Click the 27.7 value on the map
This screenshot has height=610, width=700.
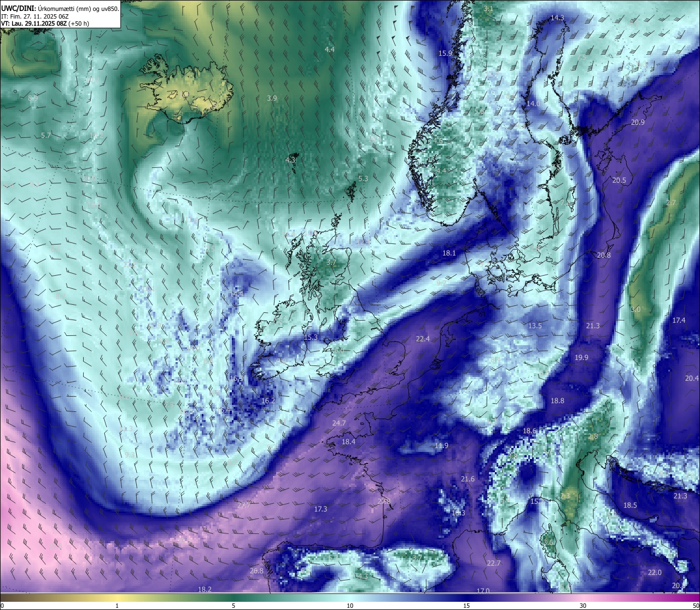[243, 505]
